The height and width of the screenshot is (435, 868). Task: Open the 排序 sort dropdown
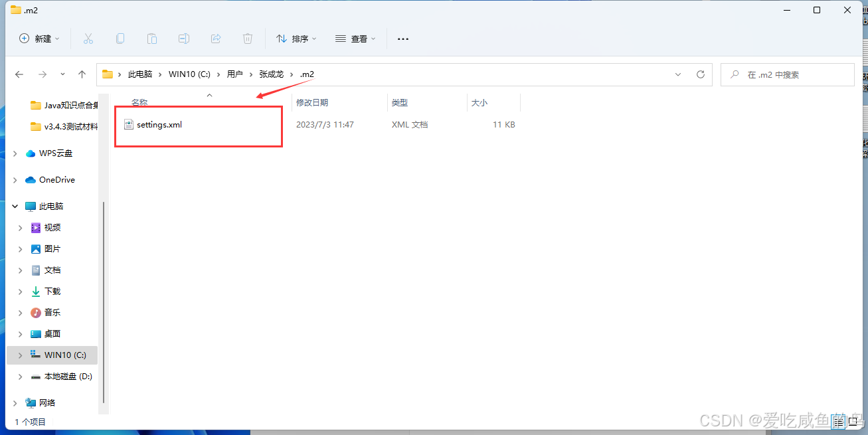tap(296, 39)
